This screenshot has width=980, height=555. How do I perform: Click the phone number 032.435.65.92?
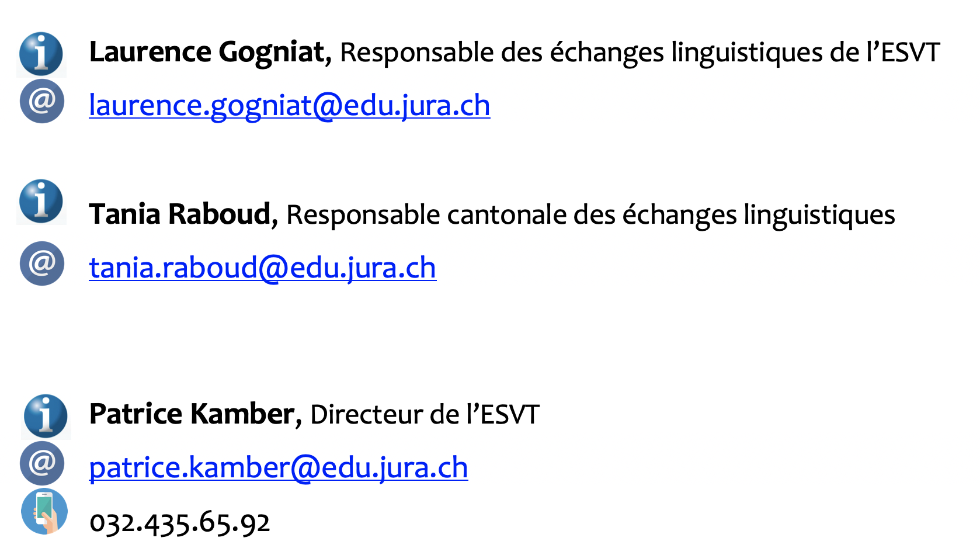pyautogui.click(x=179, y=522)
